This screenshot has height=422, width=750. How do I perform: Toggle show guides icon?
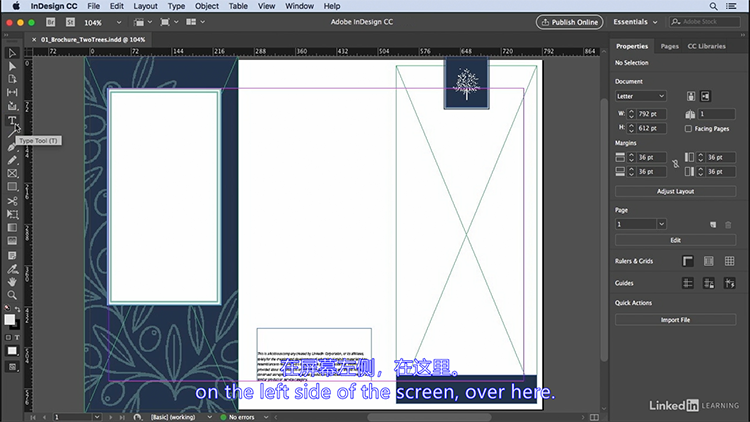688,283
